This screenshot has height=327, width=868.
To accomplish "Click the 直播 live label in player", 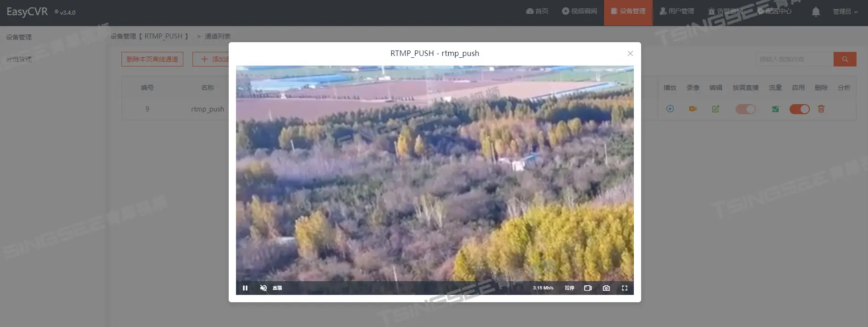I will coord(277,288).
